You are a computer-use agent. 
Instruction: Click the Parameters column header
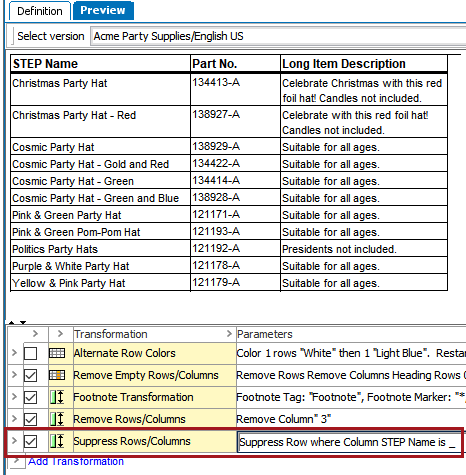[351, 334]
